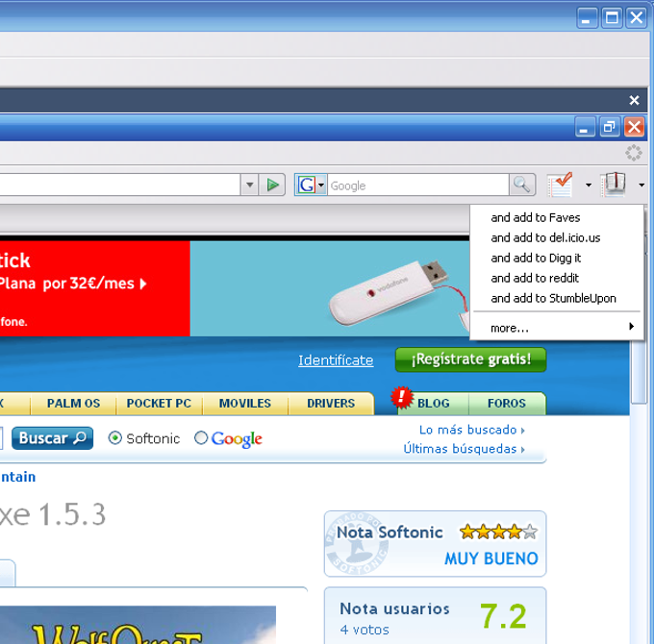
Task: Click 'Plana por 32€/mes' ad text
Action: tap(73, 284)
